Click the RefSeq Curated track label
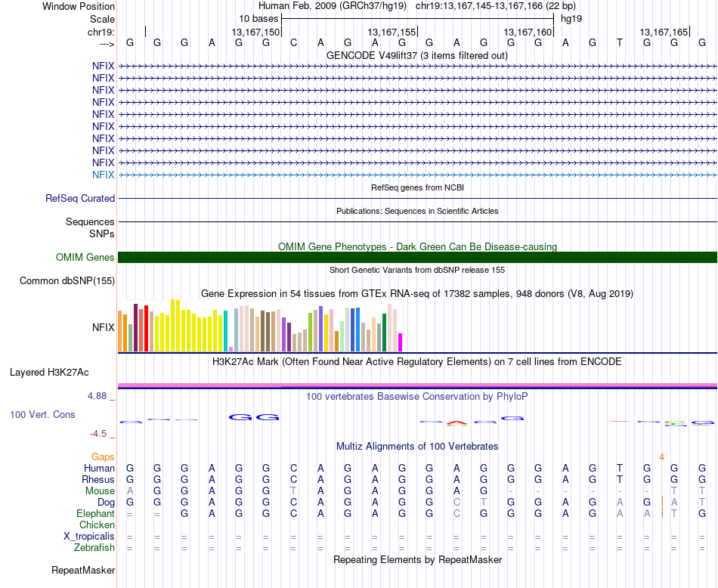This screenshot has height=588, width=718. click(79, 198)
